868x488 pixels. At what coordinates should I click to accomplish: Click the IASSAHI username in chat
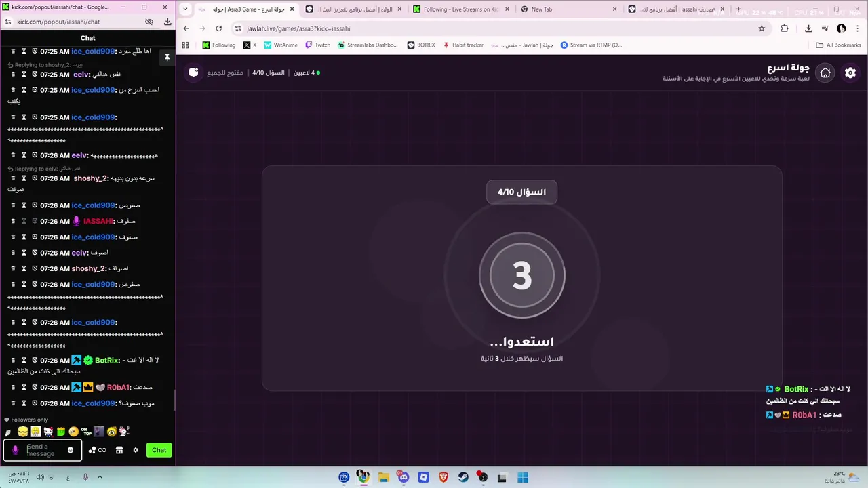[x=98, y=221]
